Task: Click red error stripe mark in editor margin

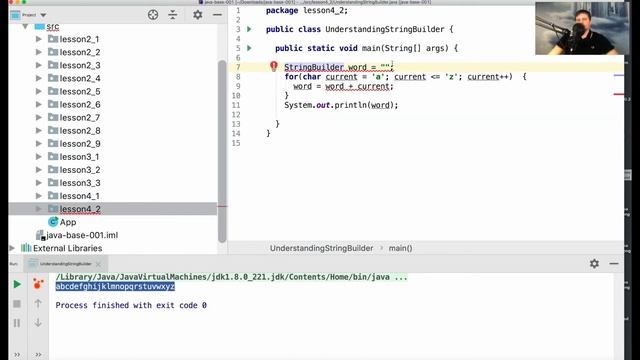Action: 619,94
